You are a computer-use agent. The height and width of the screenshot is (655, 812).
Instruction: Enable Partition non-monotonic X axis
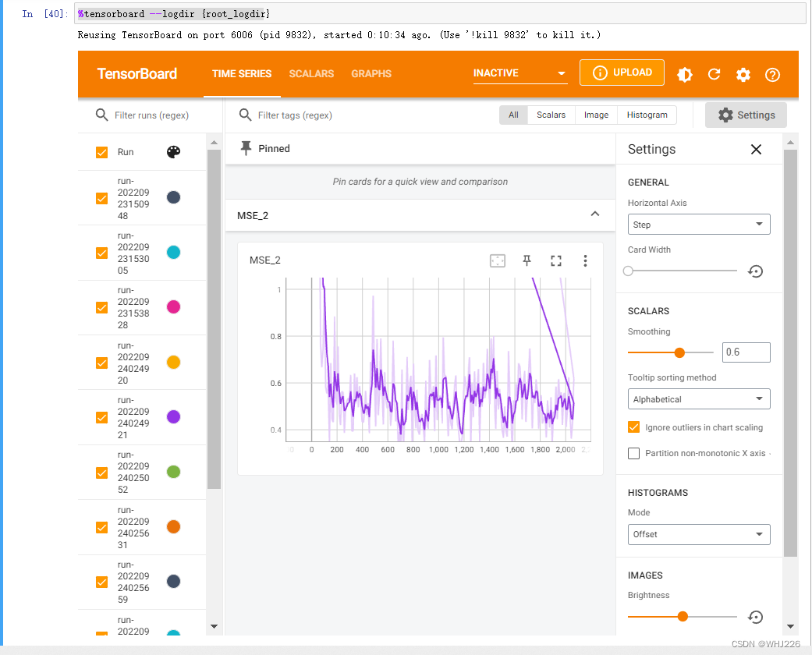(633, 453)
